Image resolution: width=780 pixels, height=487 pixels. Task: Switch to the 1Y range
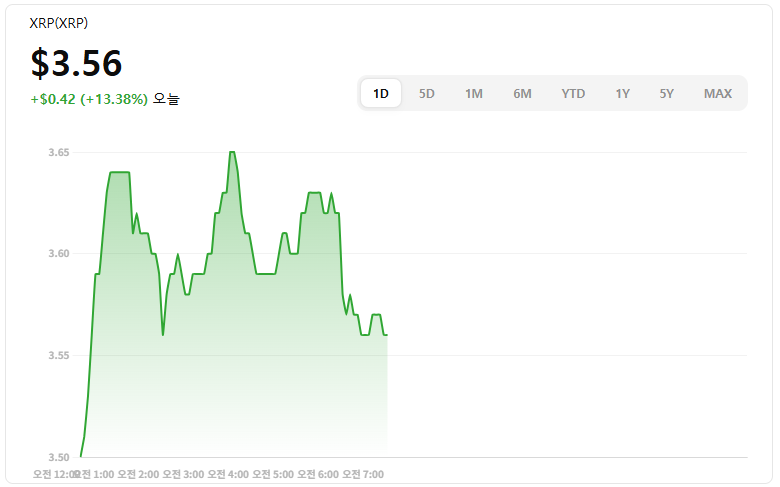point(622,94)
